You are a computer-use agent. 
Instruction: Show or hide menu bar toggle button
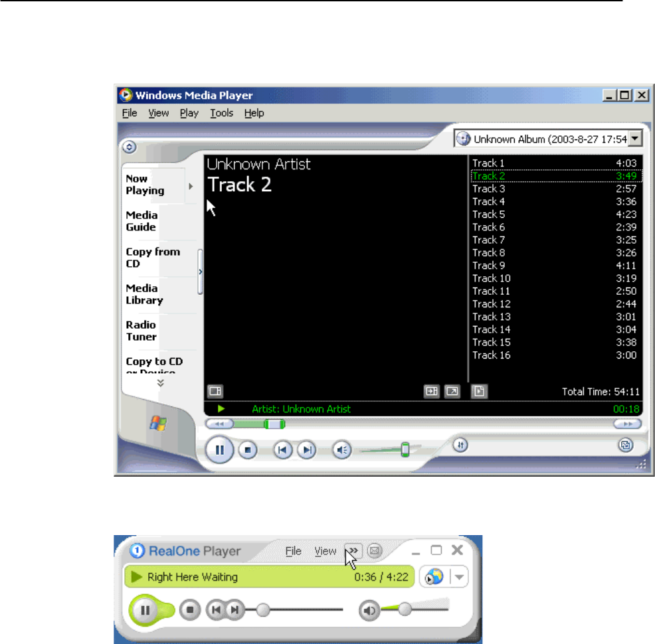click(129, 147)
